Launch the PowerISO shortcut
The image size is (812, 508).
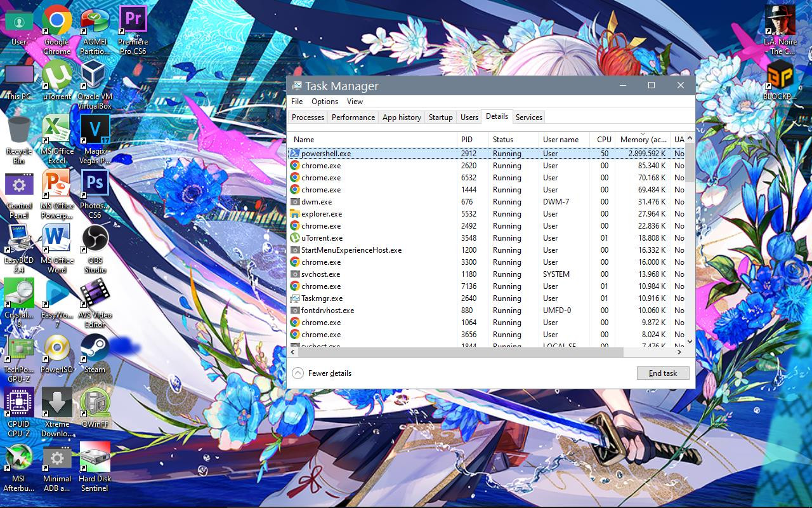point(57,354)
